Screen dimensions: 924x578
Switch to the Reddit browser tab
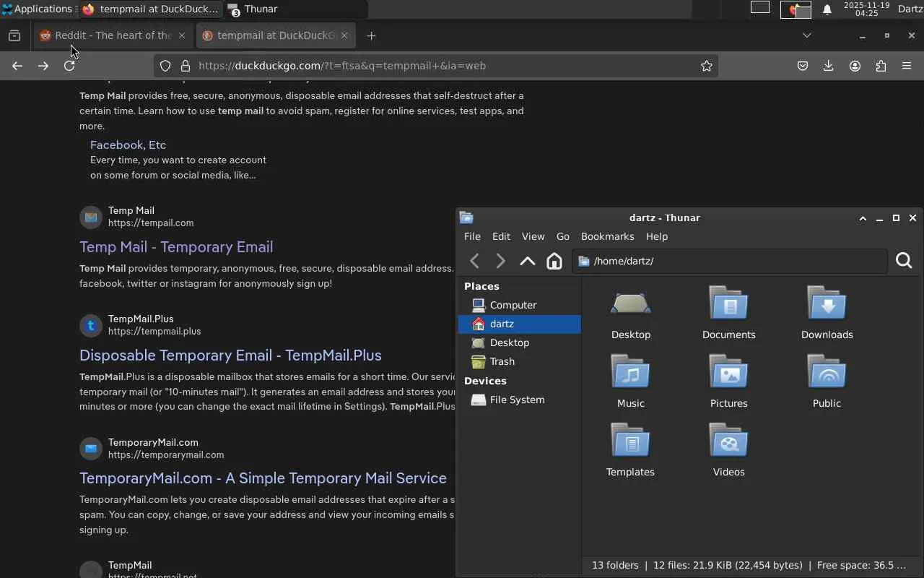(113, 35)
